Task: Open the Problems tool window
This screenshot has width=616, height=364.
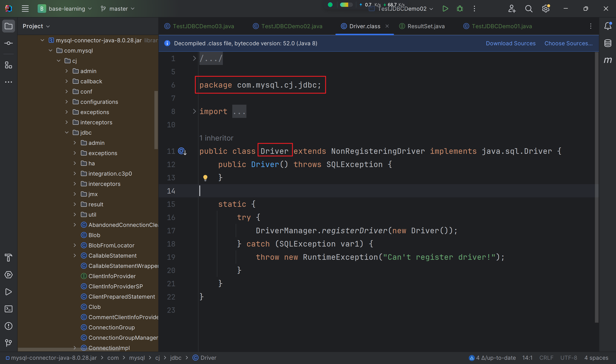Action: pos(9,326)
